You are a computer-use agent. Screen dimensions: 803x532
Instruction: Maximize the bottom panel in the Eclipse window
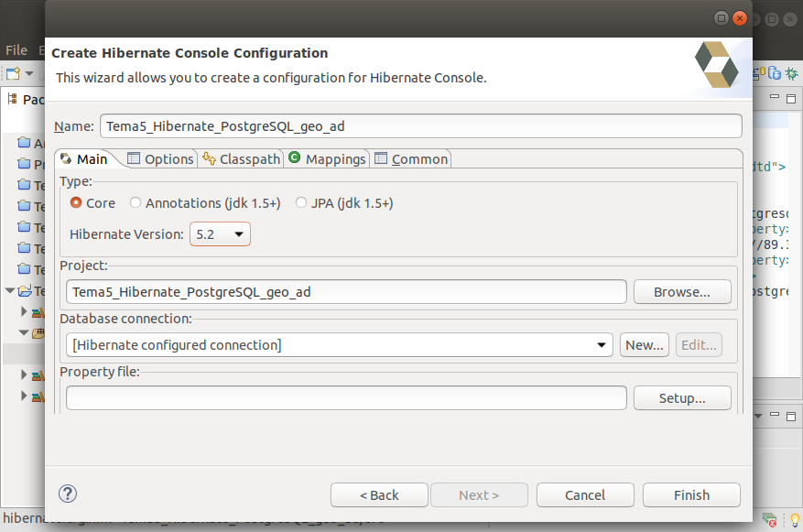pos(791,416)
